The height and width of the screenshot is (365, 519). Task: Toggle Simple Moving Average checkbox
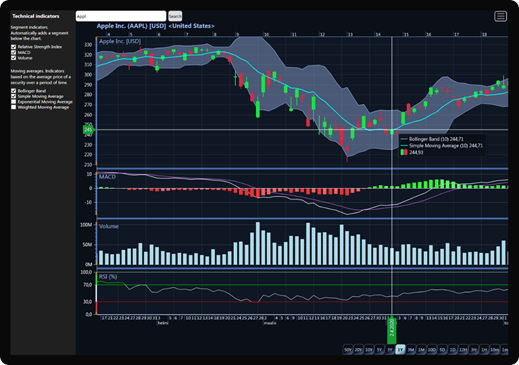[14, 96]
